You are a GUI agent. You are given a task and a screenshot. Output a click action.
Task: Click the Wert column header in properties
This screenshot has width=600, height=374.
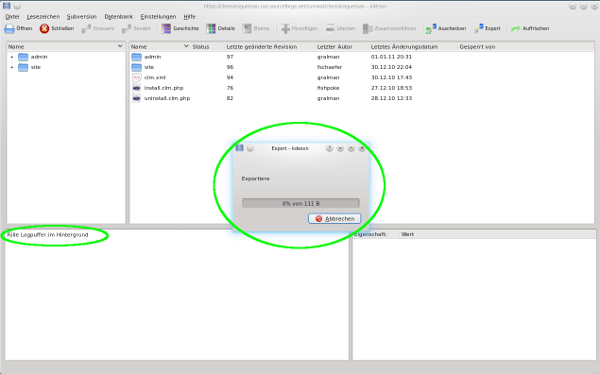(x=408, y=234)
